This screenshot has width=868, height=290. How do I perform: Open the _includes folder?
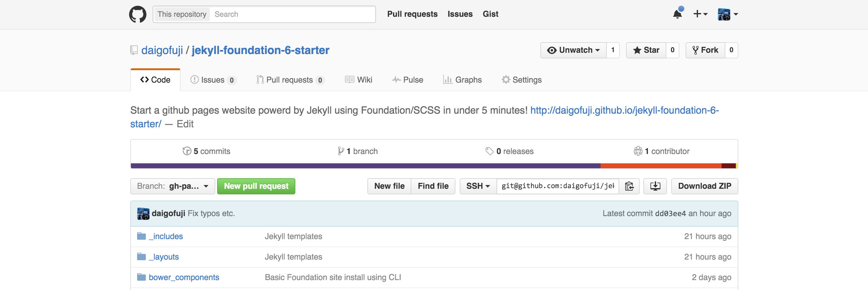166,236
